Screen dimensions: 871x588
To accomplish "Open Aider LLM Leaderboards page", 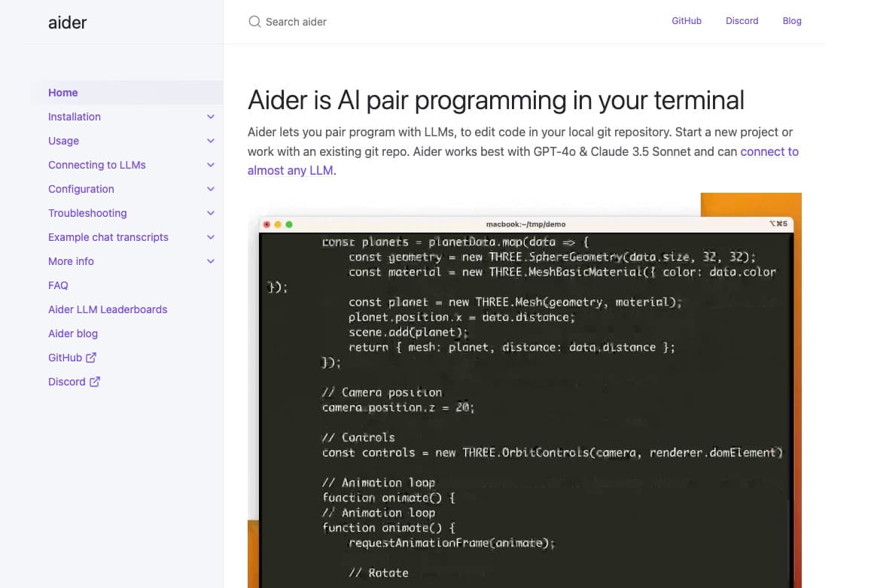I will click(108, 309).
